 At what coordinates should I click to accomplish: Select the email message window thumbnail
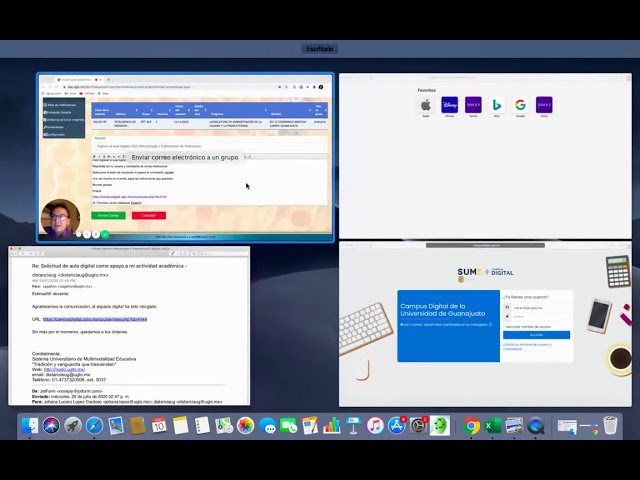coord(129,327)
